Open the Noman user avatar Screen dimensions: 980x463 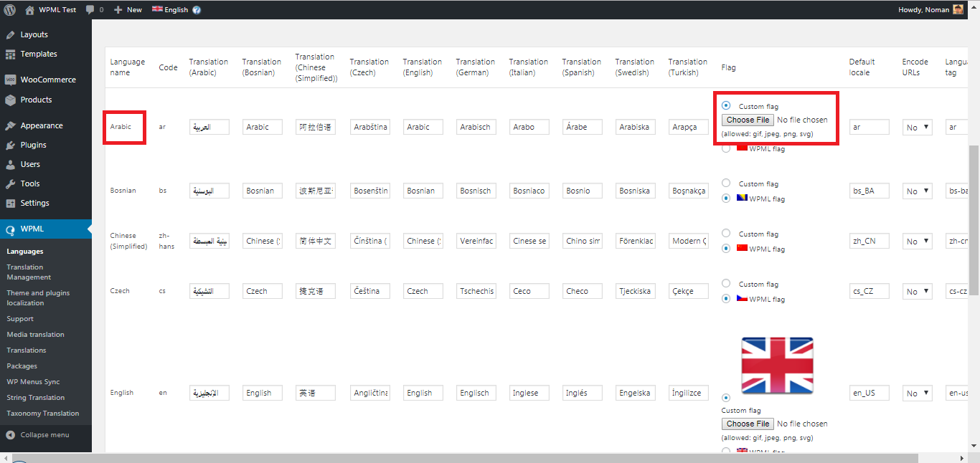tap(958, 10)
